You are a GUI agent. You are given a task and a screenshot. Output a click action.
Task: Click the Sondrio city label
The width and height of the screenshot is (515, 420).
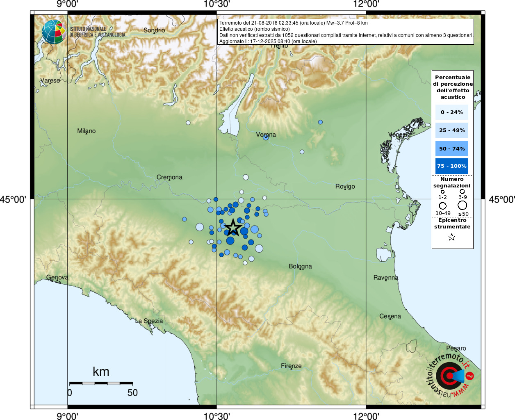pos(154,30)
